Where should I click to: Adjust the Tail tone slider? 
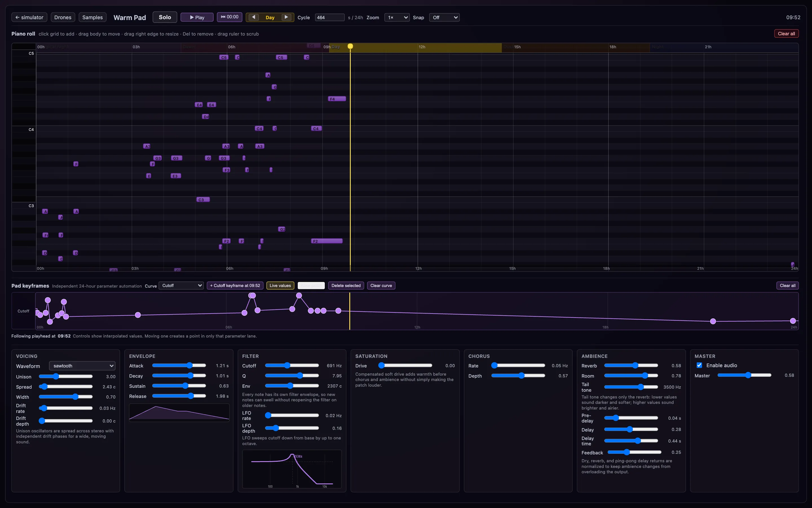(631, 387)
